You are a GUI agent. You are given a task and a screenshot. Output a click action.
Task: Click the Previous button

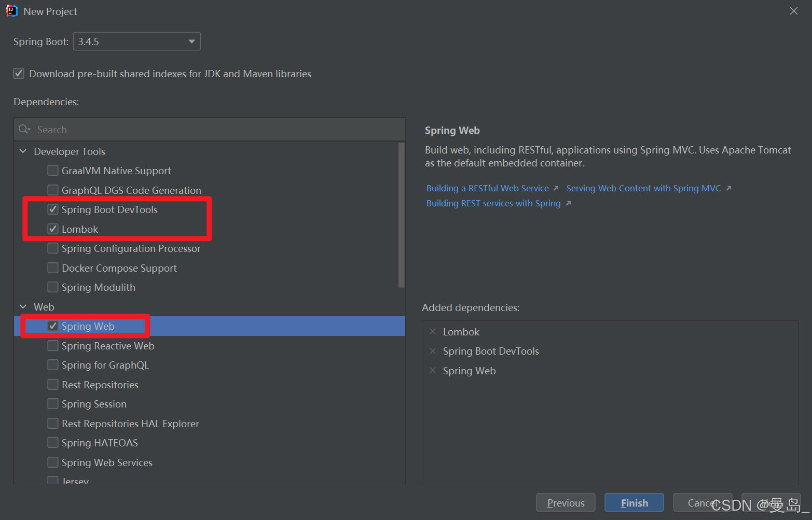pos(566,503)
